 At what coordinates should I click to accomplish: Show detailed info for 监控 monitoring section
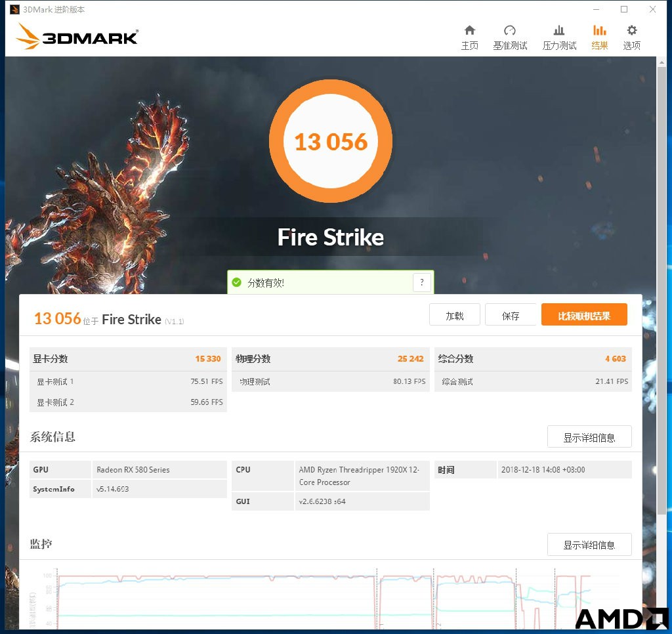(589, 544)
